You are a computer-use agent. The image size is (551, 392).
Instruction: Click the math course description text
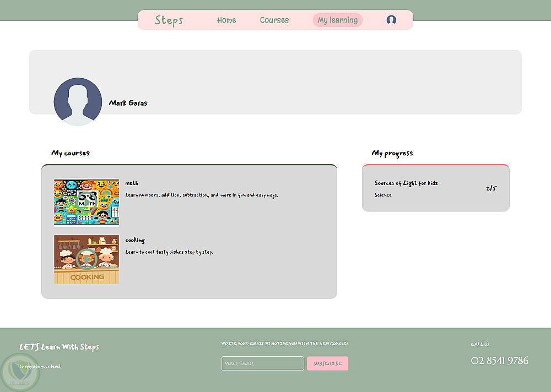(x=201, y=195)
